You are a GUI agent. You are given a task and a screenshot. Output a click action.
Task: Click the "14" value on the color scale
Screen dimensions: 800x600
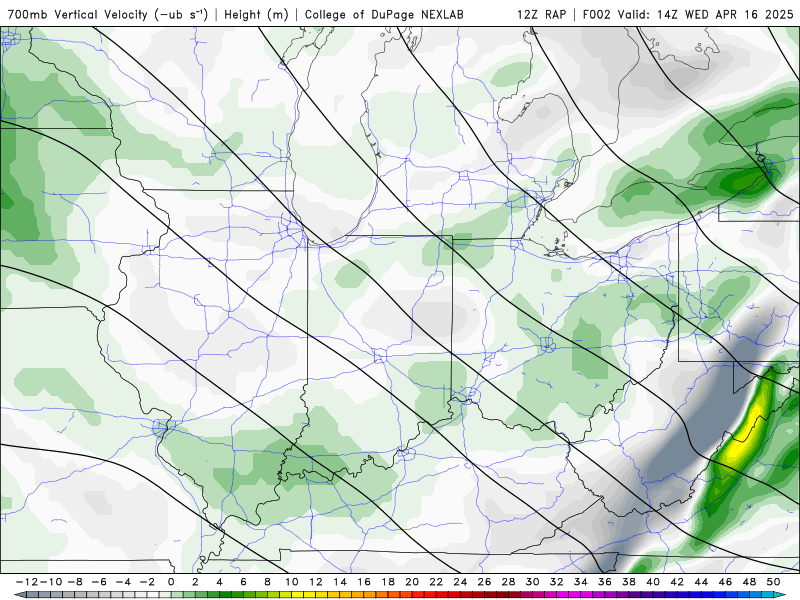pyautogui.click(x=340, y=582)
